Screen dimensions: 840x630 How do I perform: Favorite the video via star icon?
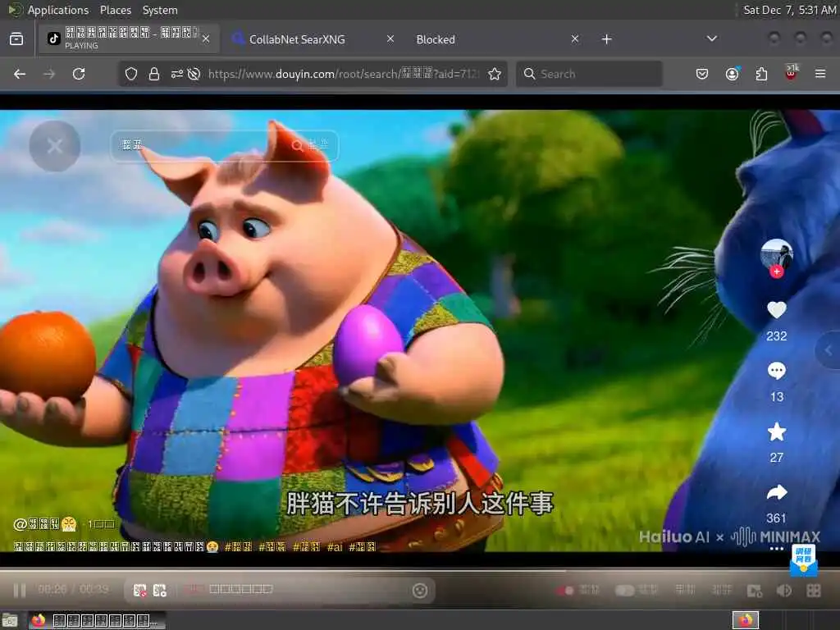click(x=776, y=431)
